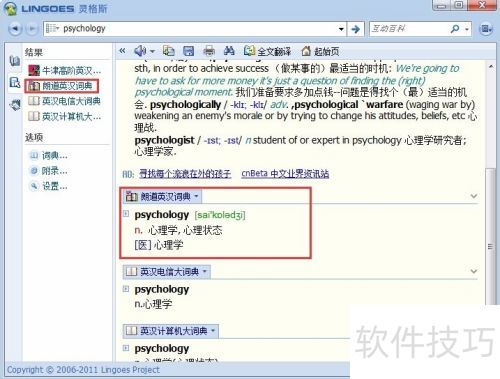Go to 起始页 start page
Image resolution: width=500 pixels, height=379 pixels.
click(320, 51)
